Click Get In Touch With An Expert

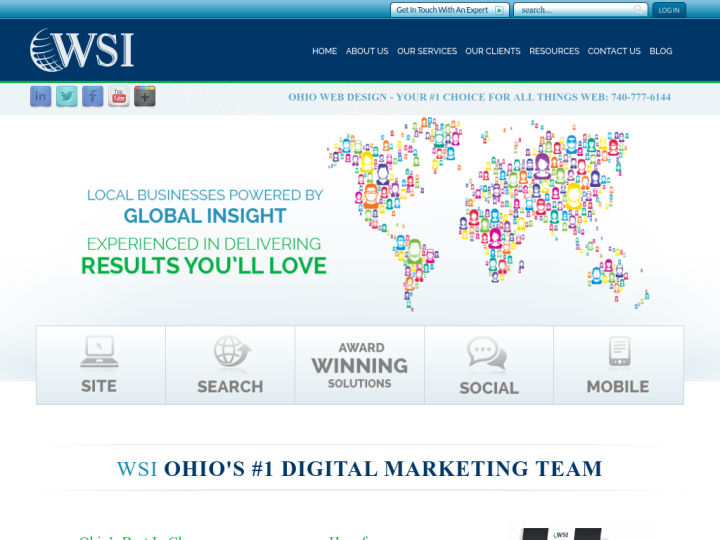point(449,10)
